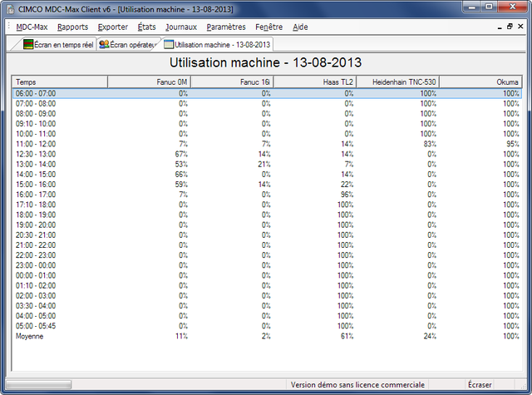
Task: Click the CIMCO application icon in title bar
Action: point(11,9)
